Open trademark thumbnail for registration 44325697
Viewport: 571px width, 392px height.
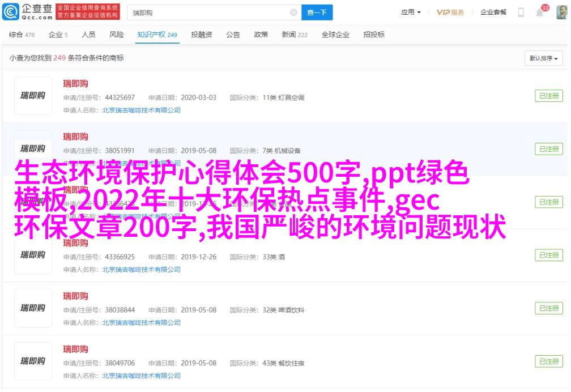(x=33, y=96)
